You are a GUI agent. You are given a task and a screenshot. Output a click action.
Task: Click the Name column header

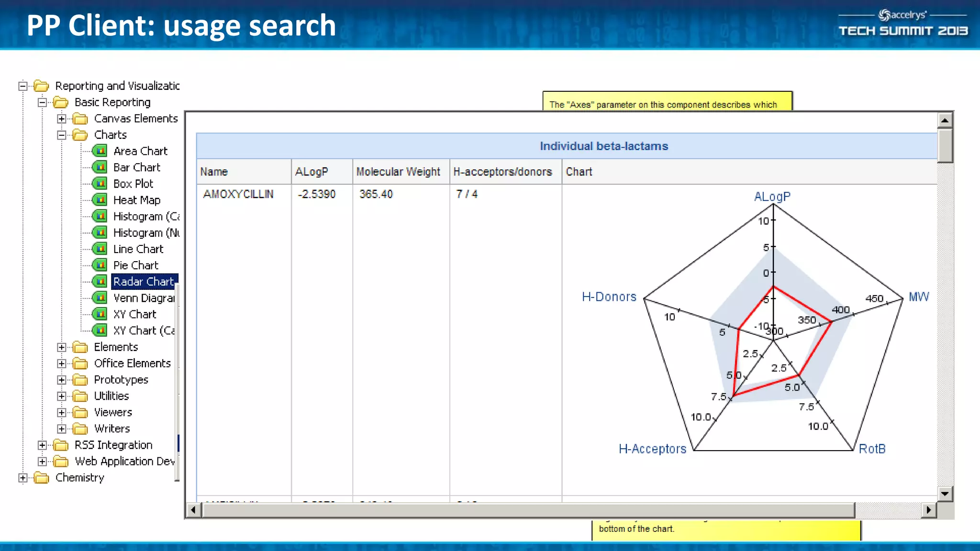(x=244, y=172)
